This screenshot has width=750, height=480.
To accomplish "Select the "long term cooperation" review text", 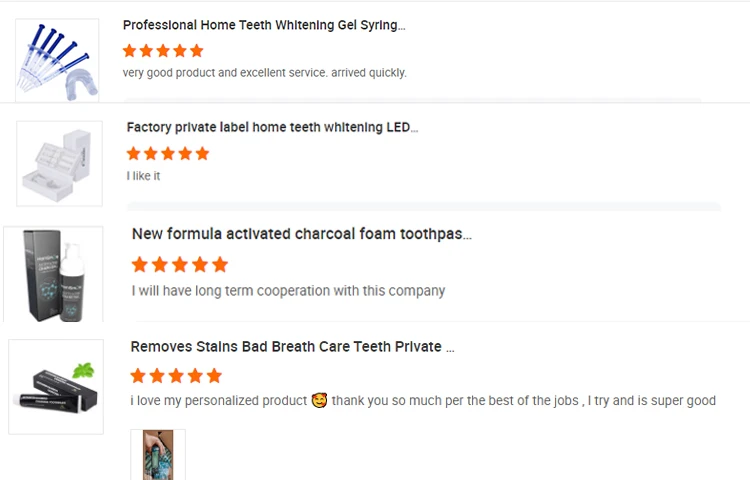I will pos(288,291).
